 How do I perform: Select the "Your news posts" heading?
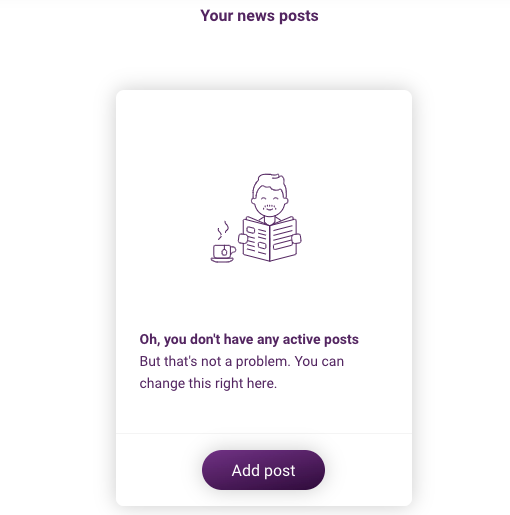point(259,16)
